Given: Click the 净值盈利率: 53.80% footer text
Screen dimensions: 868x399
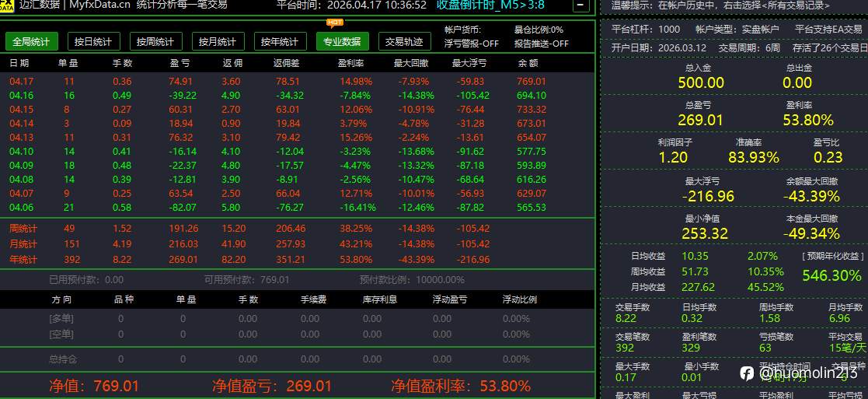Looking at the screenshot, I should click(x=461, y=386).
